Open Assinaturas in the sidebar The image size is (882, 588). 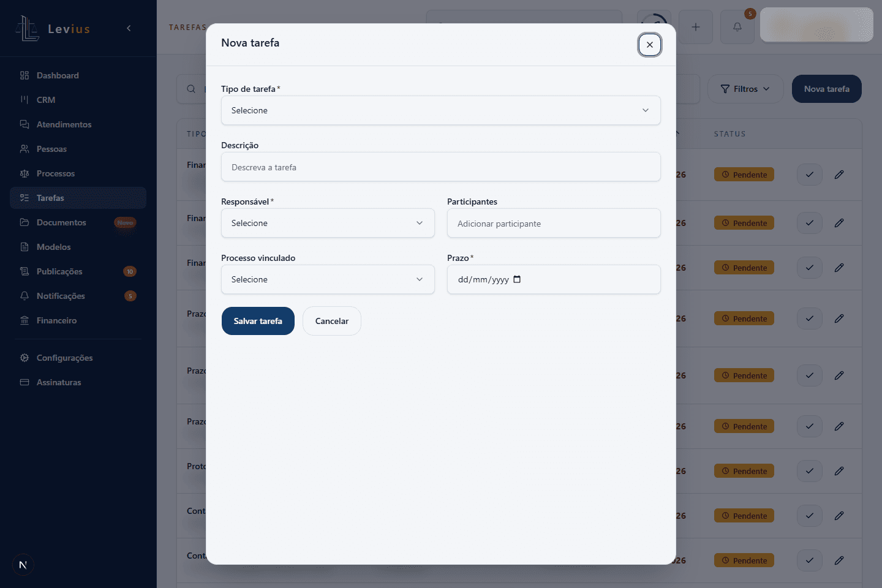point(78,382)
